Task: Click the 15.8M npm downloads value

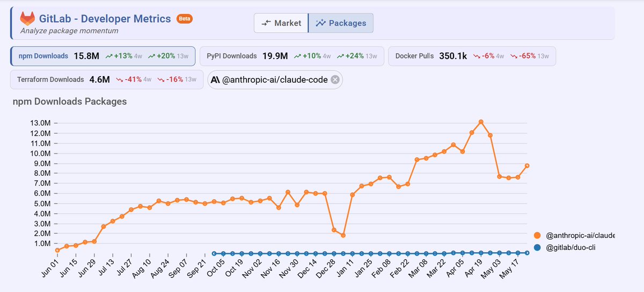Action: pos(86,56)
